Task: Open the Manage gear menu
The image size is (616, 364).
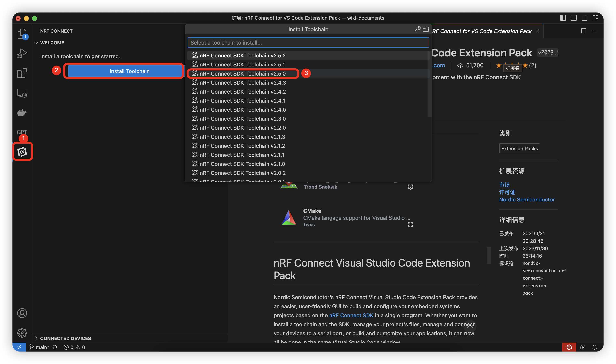Action: (x=22, y=333)
